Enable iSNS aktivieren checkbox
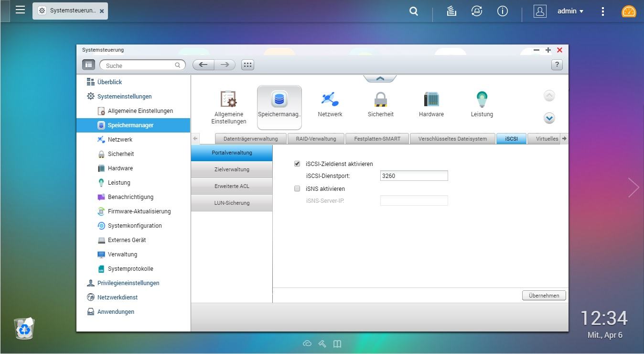Image resolution: width=644 pixels, height=354 pixels. pos(297,188)
